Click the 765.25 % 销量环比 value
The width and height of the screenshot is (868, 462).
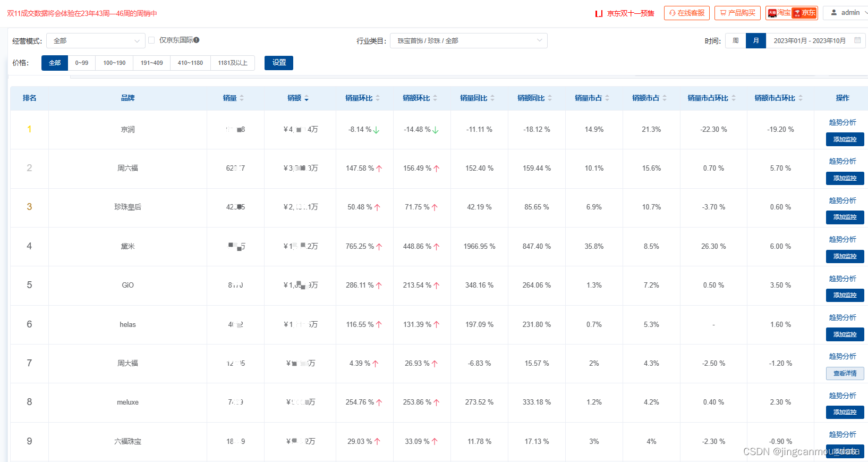[x=360, y=247]
